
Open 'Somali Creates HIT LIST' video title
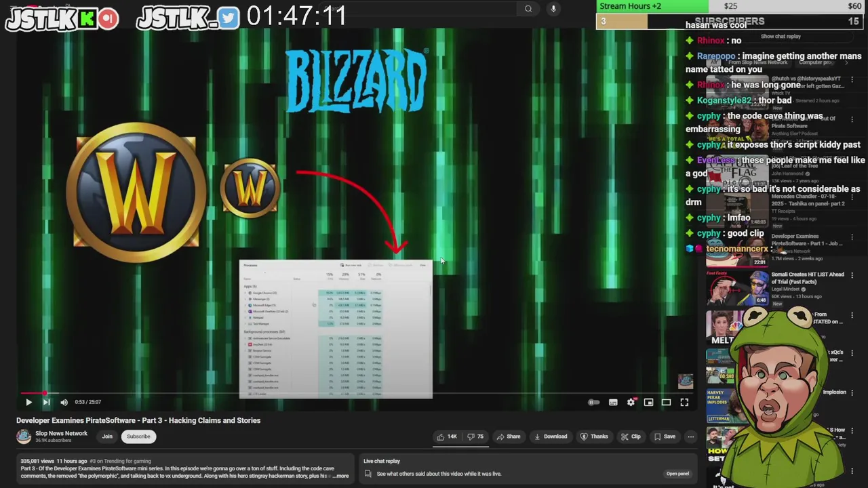click(808, 278)
